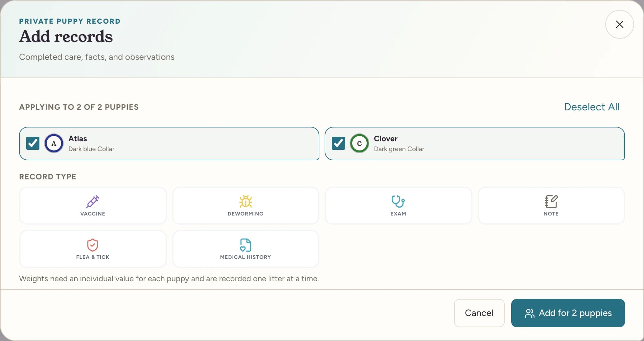Click 'Dark green Collar' text
This screenshot has width=644, height=341.
[x=399, y=149]
